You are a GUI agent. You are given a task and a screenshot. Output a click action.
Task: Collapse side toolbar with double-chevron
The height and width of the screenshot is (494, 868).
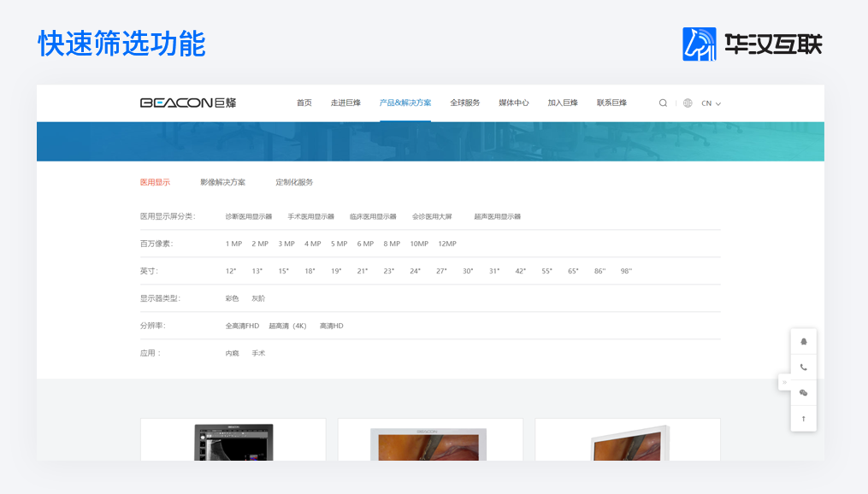click(784, 382)
